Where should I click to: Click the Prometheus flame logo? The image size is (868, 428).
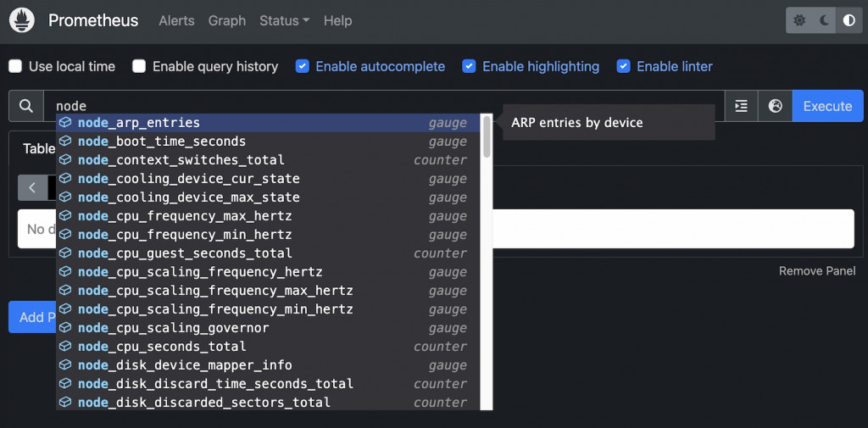22,20
